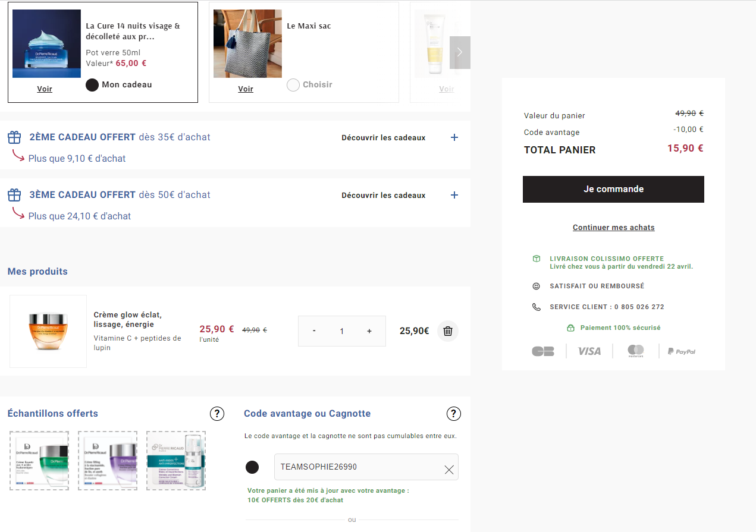756x532 pixels.
Task: Click the VISA logo
Action: click(589, 351)
